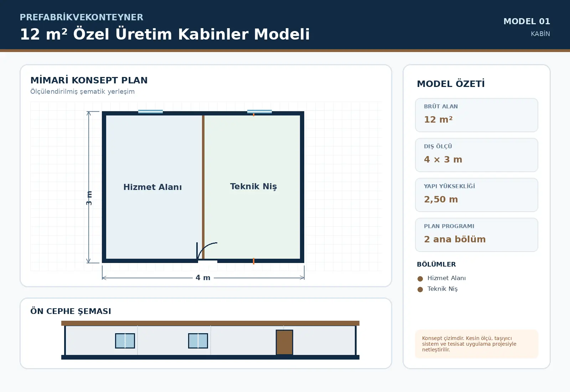
Task: Click 'Hizmet Alanı' in the BÖLÜMLER list
Action: [x=446, y=278]
